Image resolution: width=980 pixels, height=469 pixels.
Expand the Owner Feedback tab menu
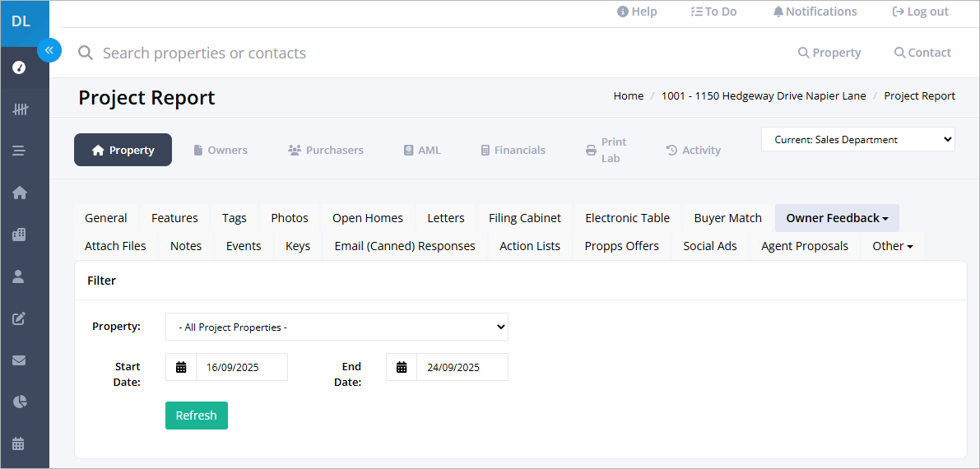(x=837, y=218)
